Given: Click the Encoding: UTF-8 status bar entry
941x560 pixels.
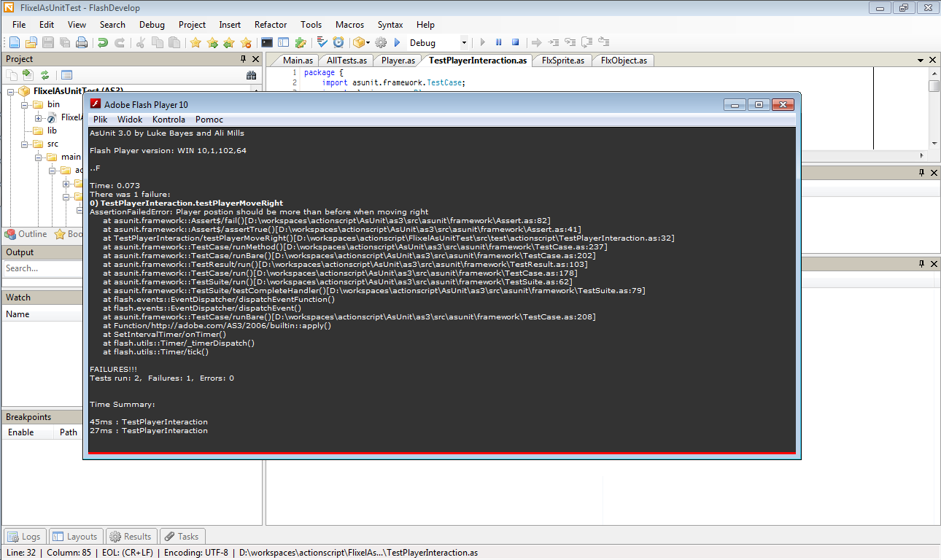Looking at the screenshot, I should tap(196, 553).
